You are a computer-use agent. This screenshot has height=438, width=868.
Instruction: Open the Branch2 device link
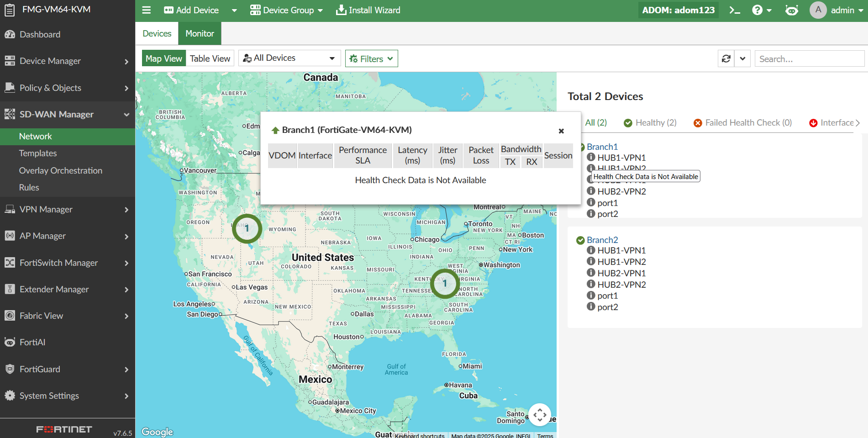pyautogui.click(x=602, y=240)
